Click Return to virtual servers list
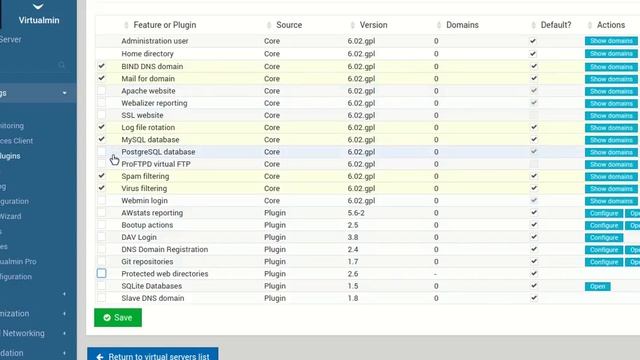Image resolution: width=640 pixels, height=360 pixels. tap(153, 354)
